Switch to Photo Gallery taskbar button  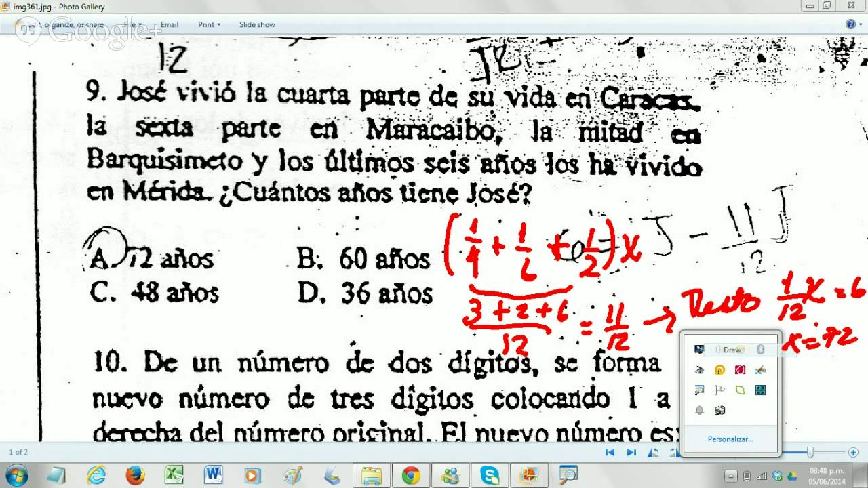coord(528,476)
